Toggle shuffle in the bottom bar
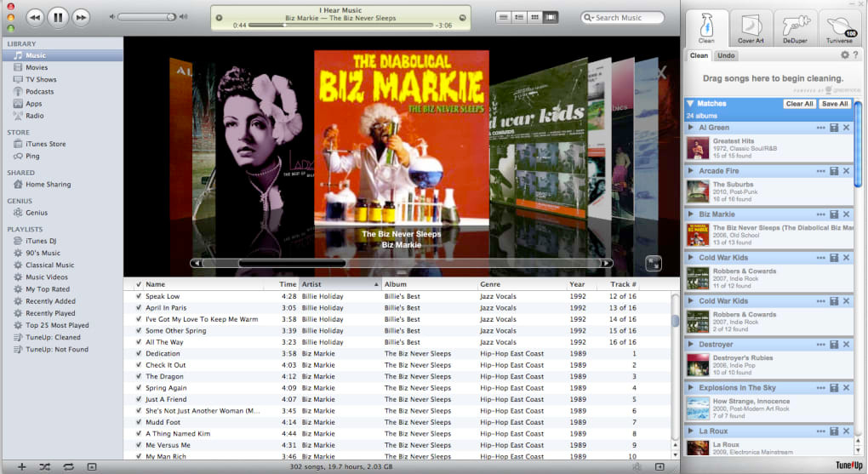Viewport: 868px width, 474px height. [45, 467]
